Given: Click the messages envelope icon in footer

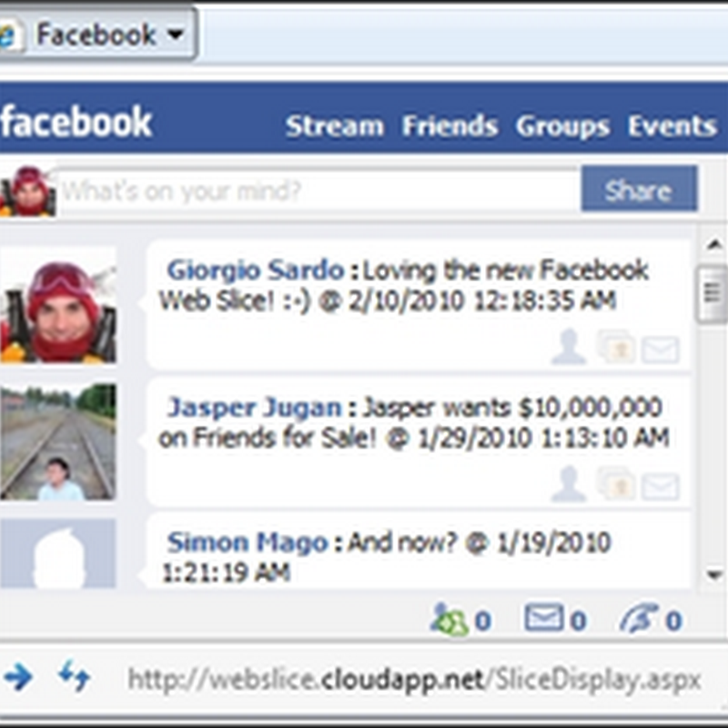Looking at the screenshot, I should point(543,617).
